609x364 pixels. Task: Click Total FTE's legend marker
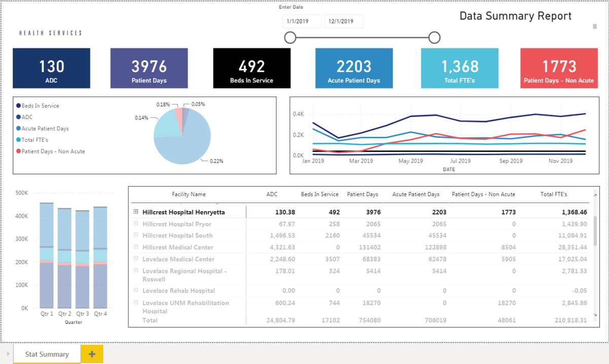coord(19,140)
